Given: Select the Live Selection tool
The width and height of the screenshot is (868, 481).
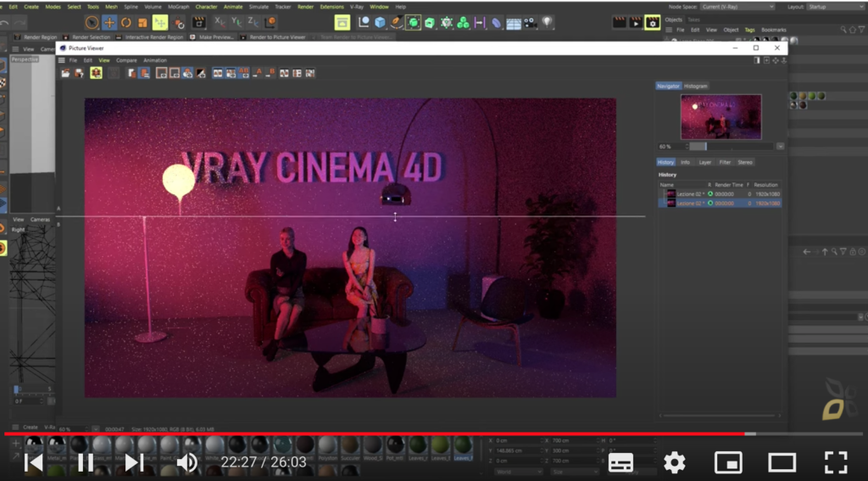Looking at the screenshot, I should point(92,23).
